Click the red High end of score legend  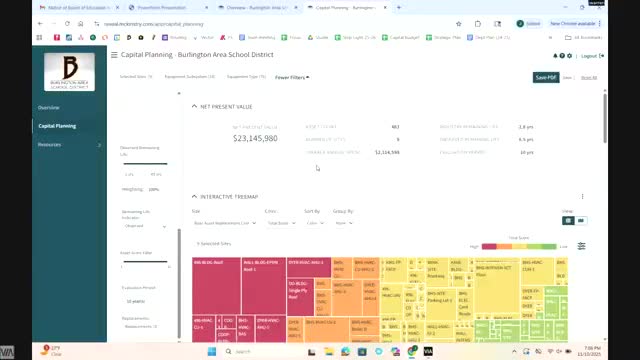[x=489, y=247]
